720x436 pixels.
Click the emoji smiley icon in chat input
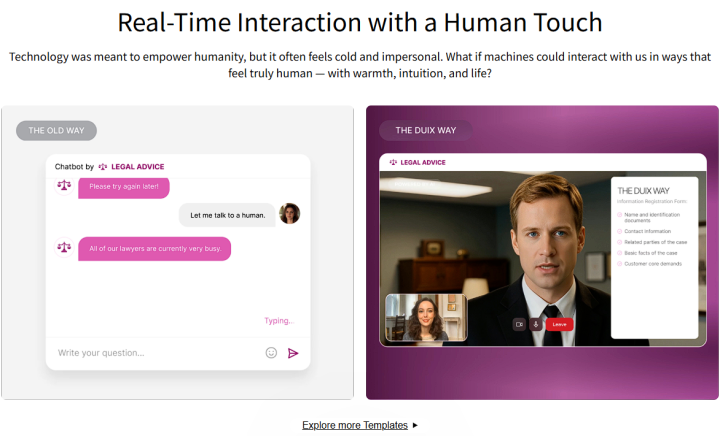click(271, 352)
